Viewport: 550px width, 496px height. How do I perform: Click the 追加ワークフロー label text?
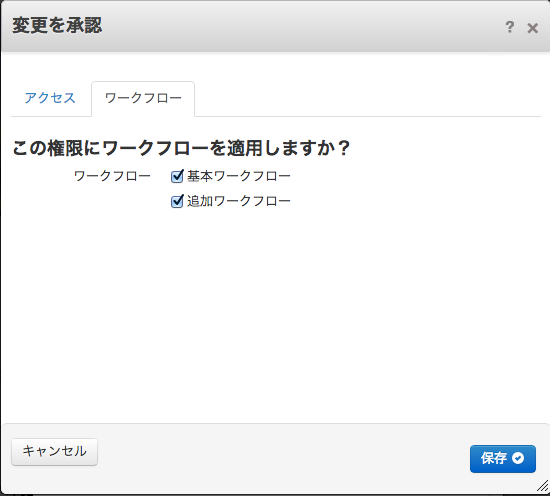[x=239, y=201]
